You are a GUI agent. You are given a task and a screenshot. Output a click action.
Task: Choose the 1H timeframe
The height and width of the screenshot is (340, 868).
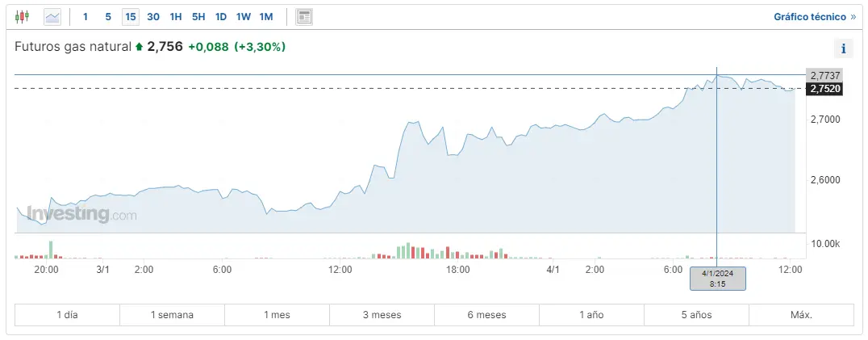(176, 16)
